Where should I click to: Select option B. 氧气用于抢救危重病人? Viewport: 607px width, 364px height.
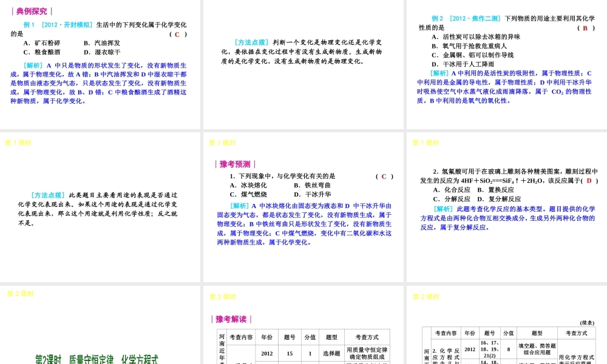coord(469,46)
